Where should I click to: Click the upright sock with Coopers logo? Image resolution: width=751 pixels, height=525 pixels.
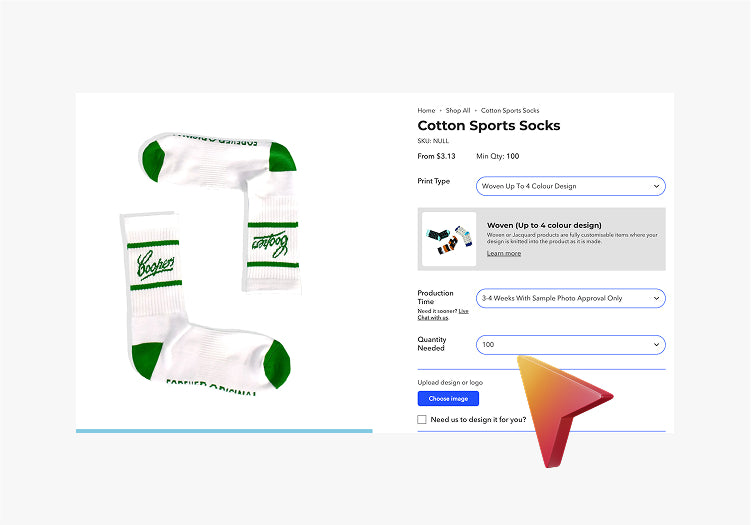(x=205, y=304)
